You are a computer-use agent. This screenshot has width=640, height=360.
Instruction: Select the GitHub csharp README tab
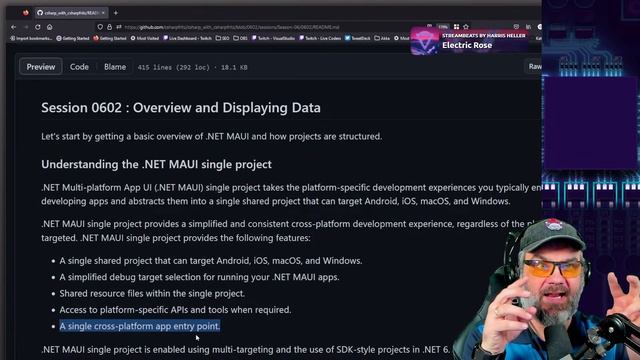[71, 13]
